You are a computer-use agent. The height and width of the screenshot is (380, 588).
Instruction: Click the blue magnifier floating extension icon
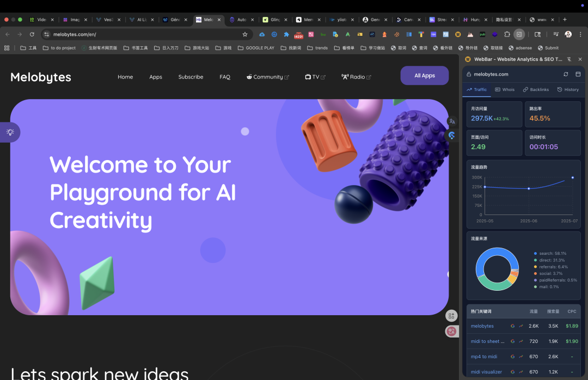(x=452, y=136)
